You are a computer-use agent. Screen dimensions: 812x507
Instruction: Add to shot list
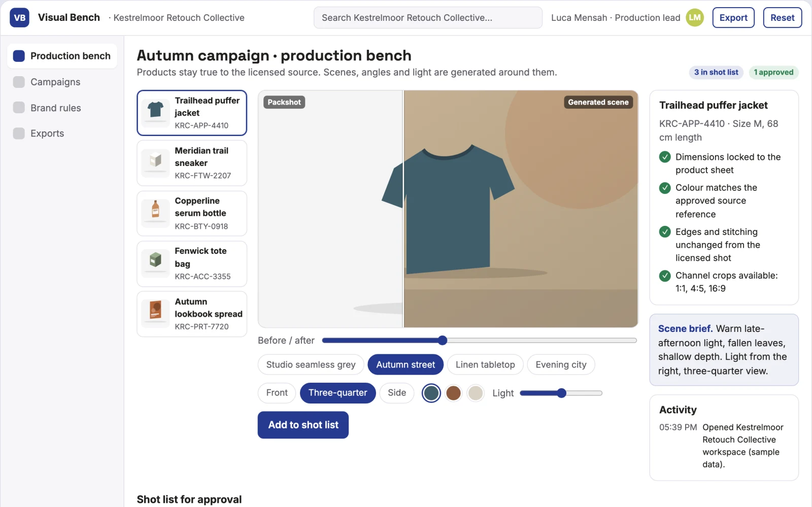click(x=303, y=425)
